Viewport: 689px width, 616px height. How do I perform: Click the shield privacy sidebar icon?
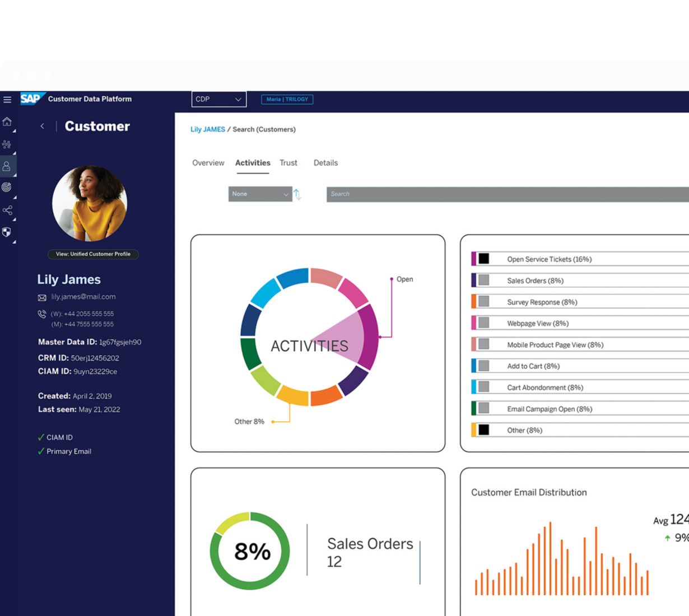7,232
